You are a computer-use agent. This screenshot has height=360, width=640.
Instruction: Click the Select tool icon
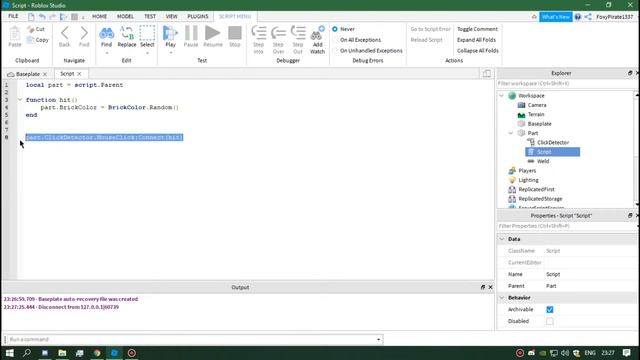(x=147, y=33)
